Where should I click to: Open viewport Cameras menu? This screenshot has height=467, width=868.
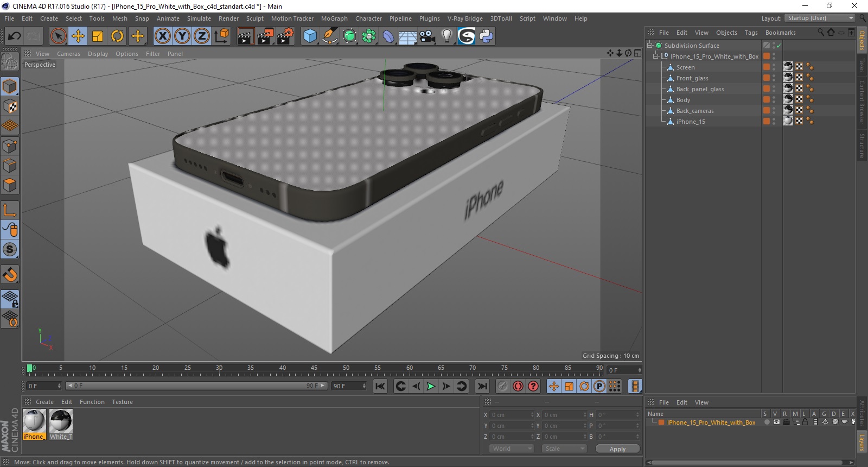point(68,54)
